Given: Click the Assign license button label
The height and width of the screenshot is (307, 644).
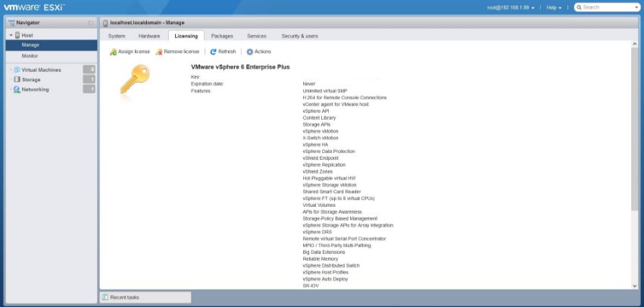Looking at the screenshot, I should pos(134,52).
